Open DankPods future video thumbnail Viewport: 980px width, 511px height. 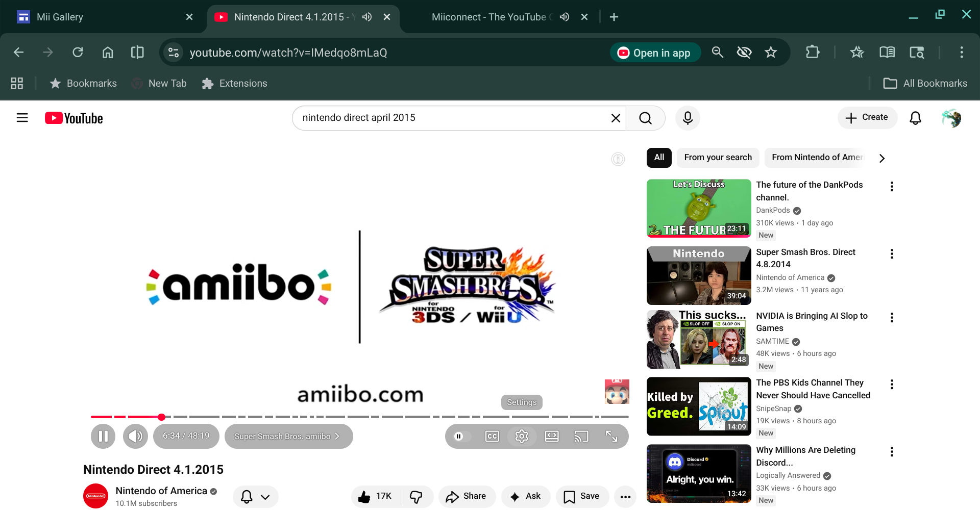click(x=699, y=209)
